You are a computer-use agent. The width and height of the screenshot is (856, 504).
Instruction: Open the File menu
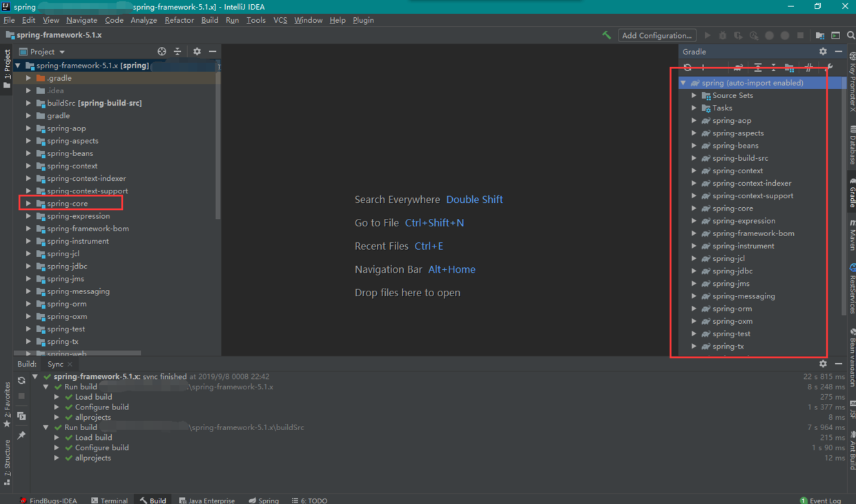pyautogui.click(x=9, y=20)
